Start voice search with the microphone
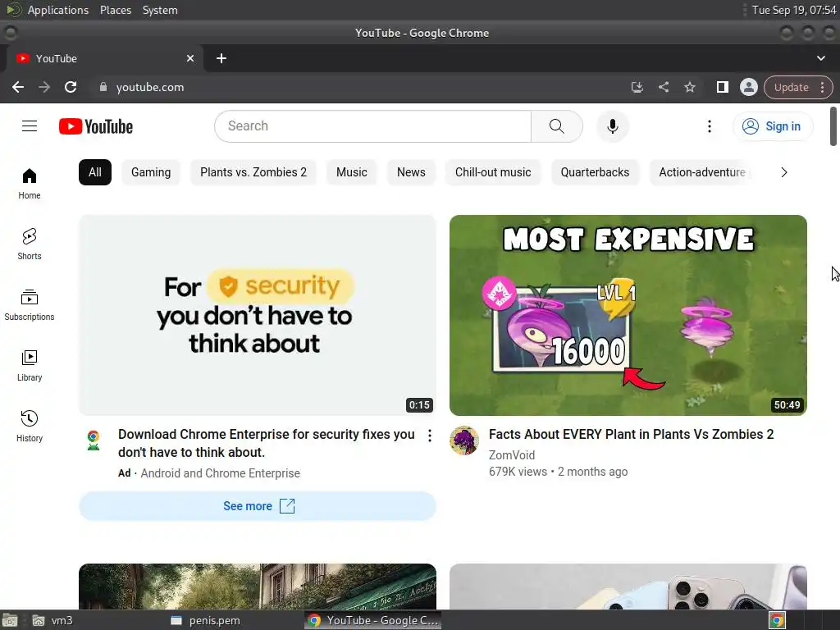The image size is (840, 630). pos(612,126)
